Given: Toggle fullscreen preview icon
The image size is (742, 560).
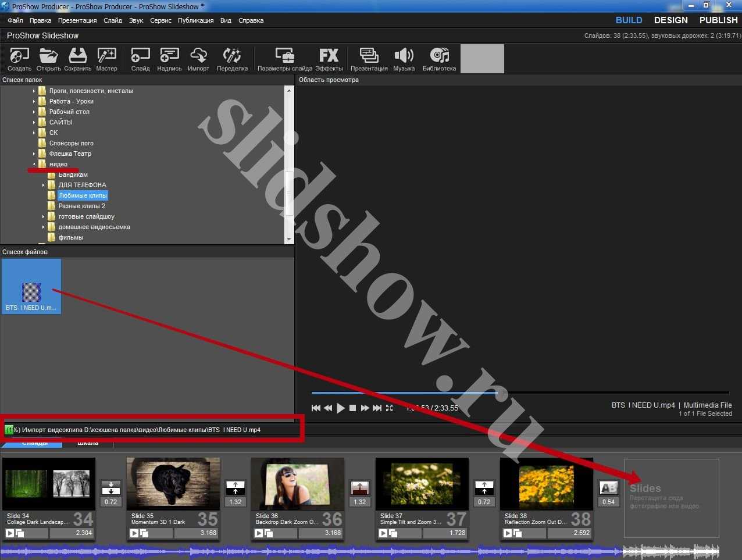Looking at the screenshot, I should [389, 408].
